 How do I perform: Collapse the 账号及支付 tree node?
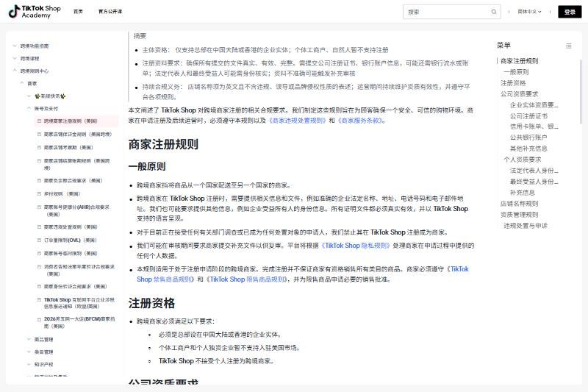pos(29,108)
